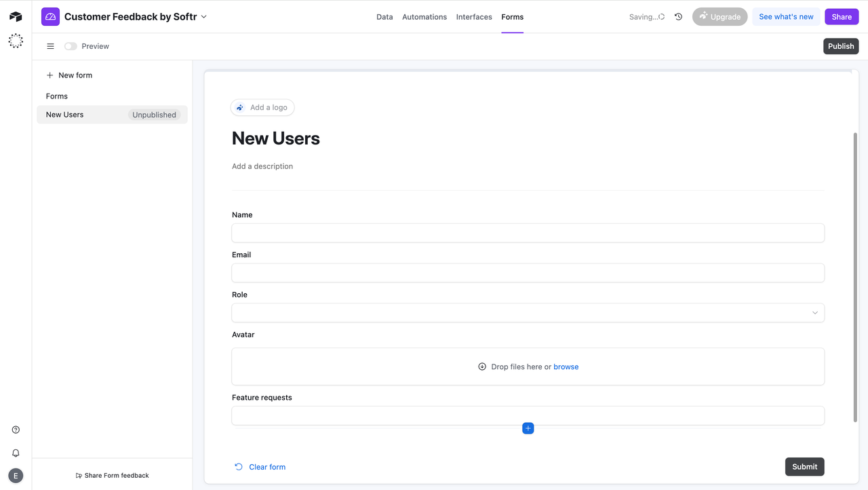Open your account avatar marked E

point(15,475)
